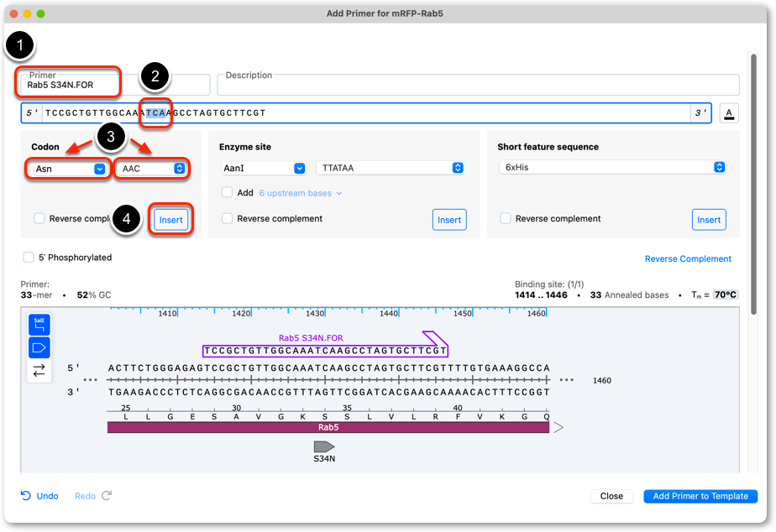Click the Rab5 magenta feature bar

tap(328, 427)
